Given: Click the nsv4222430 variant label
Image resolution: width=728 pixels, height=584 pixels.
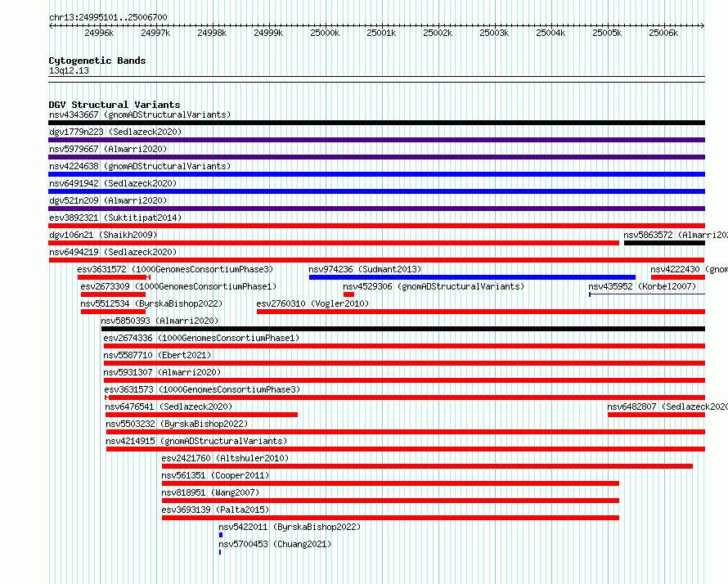Looking at the screenshot, I should tap(689, 269).
